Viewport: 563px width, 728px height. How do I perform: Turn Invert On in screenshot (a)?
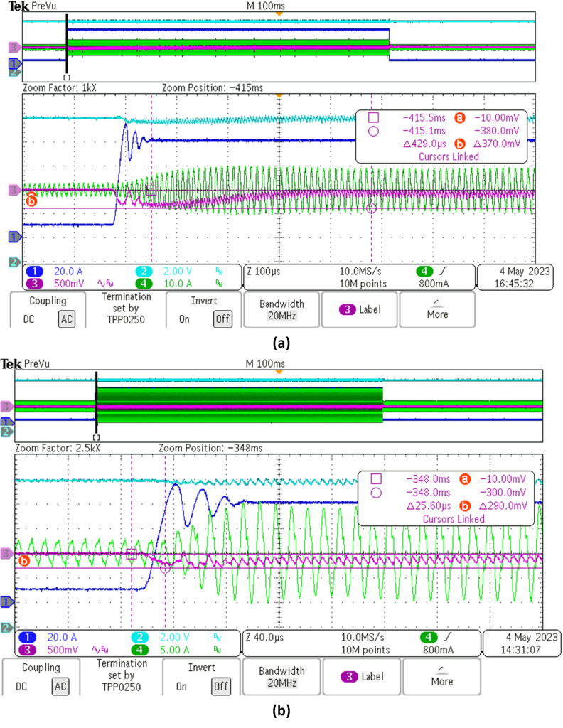(184, 319)
